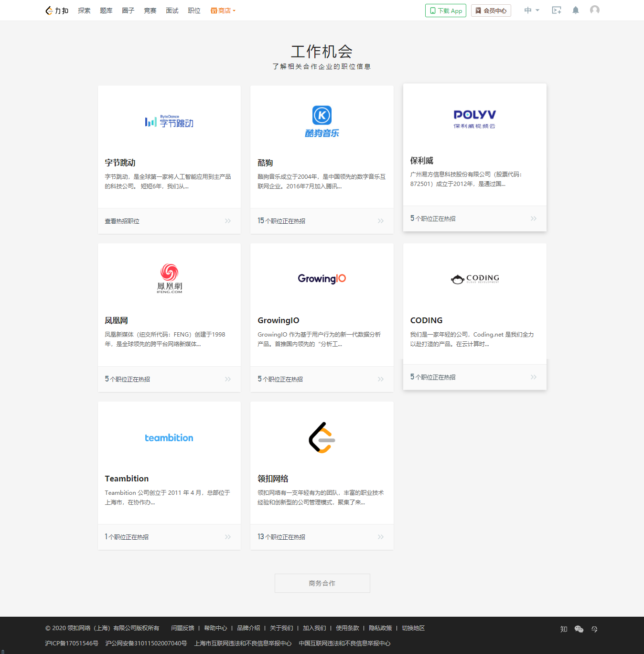Open the 面试 menu item
Screen dimensions: 644x654
pyautogui.click(x=172, y=11)
